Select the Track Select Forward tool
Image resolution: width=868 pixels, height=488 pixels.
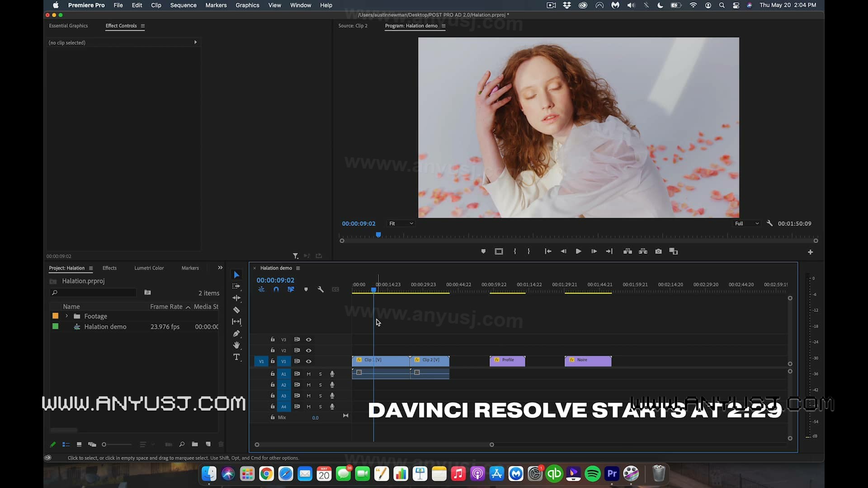coord(236,286)
